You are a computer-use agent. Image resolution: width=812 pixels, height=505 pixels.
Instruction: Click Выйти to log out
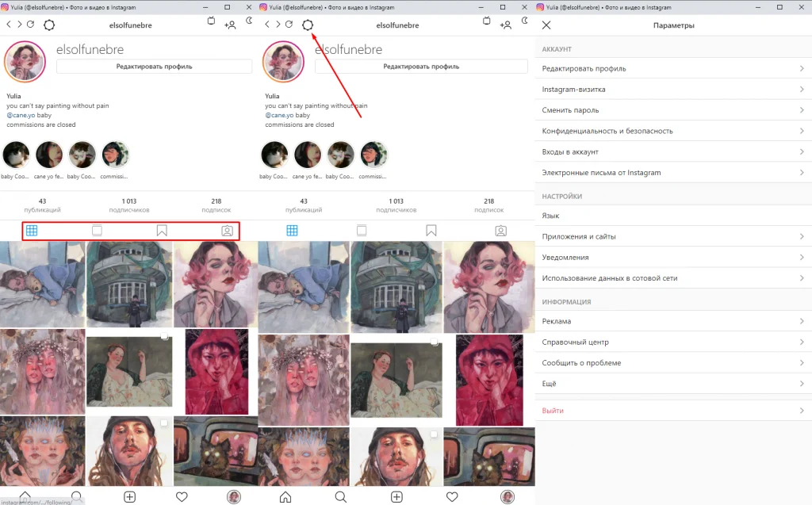click(x=553, y=410)
